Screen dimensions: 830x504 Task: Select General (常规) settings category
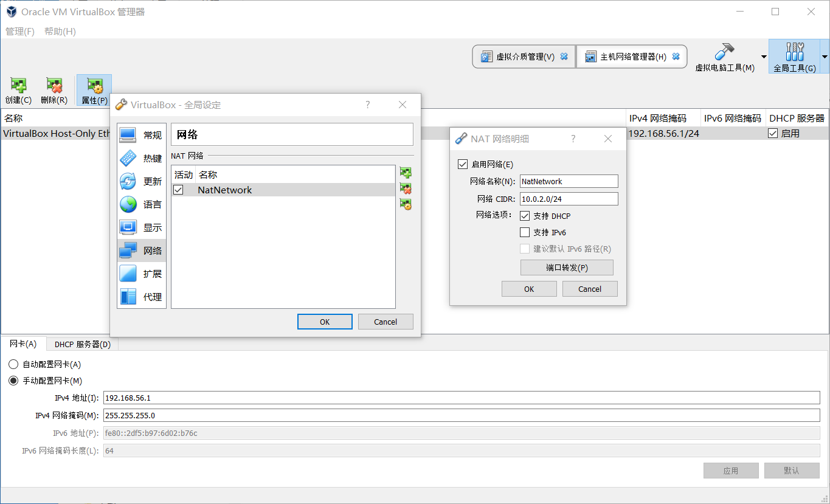[142, 135]
